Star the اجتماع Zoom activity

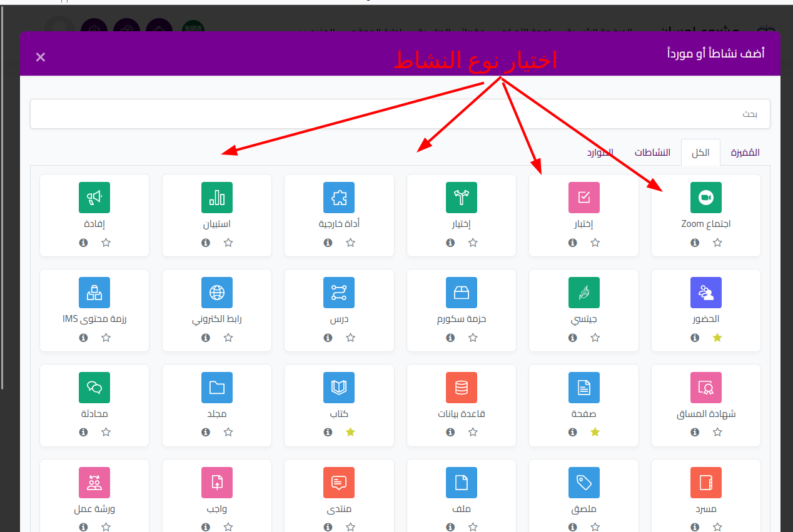(717, 243)
